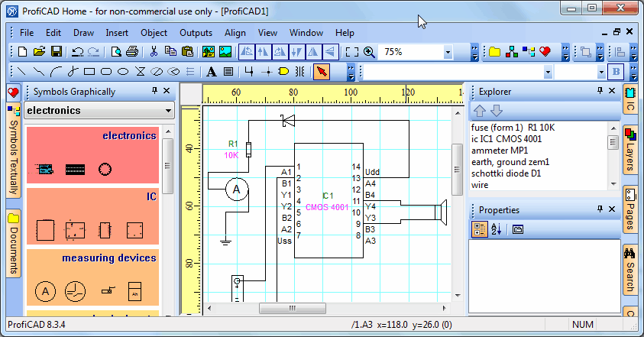This screenshot has height=337, width=644.
Task: Select the Line drawing tool
Action: [x=21, y=72]
